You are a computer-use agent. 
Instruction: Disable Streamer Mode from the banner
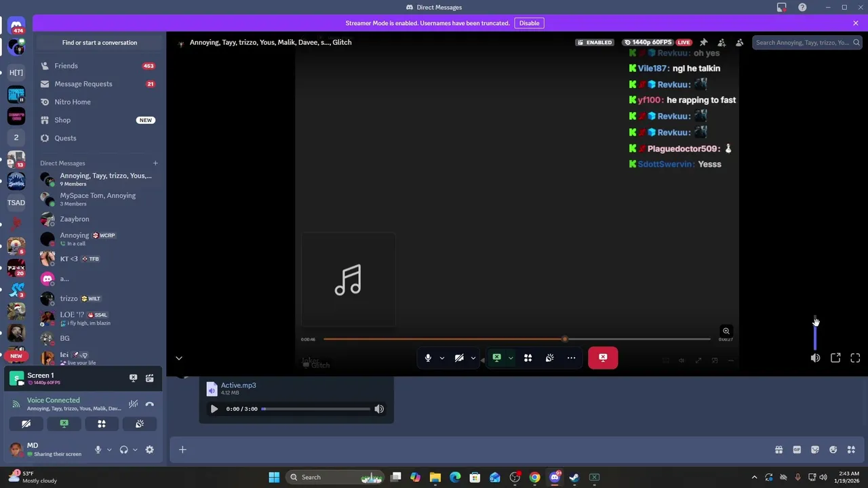point(529,23)
